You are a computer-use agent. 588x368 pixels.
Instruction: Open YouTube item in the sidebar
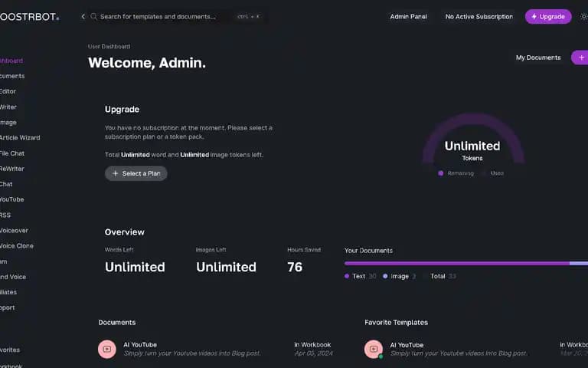point(12,199)
